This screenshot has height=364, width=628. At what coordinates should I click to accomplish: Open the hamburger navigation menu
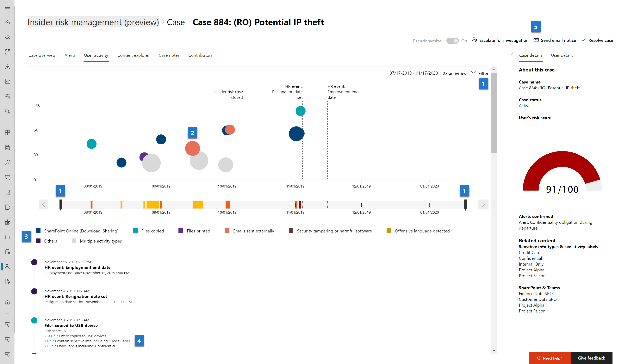(x=8, y=7)
